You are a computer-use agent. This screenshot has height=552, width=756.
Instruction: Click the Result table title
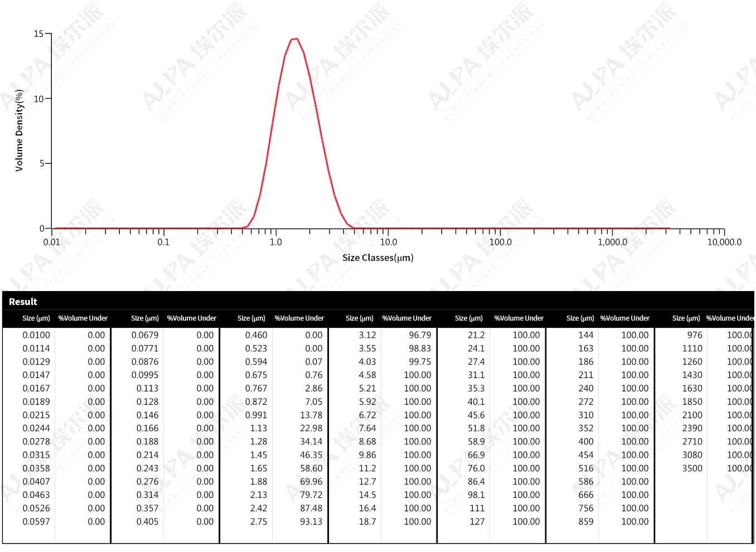(23, 302)
